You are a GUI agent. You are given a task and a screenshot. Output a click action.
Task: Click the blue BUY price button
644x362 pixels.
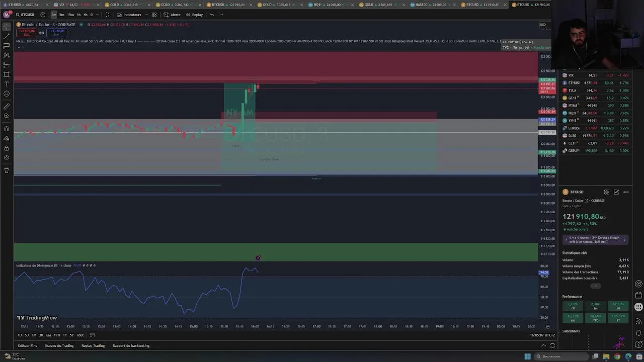[x=57, y=33]
